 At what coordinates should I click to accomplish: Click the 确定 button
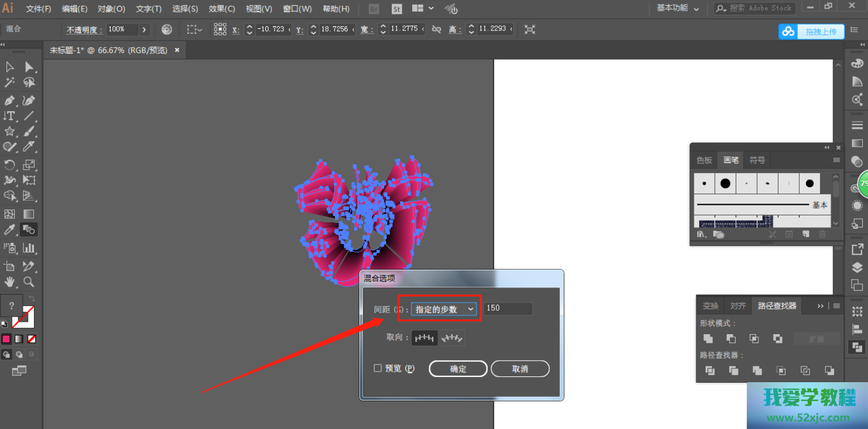[458, 369]
